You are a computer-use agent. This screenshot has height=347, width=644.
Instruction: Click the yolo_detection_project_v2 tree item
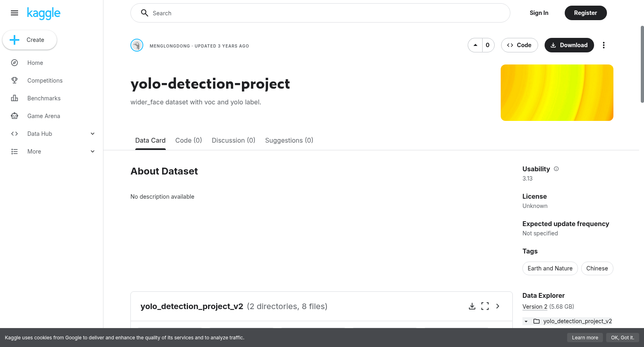[578, 321]
